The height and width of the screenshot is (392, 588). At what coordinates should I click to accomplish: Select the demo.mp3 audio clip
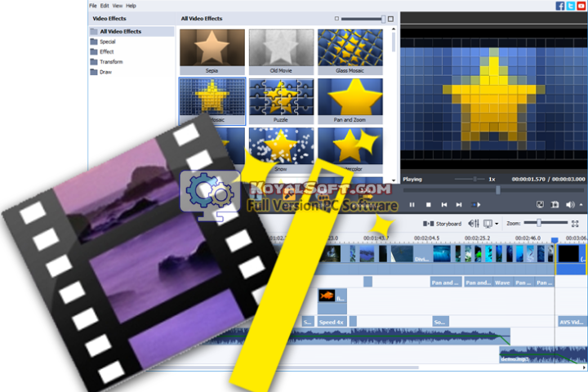click(542, 355)
